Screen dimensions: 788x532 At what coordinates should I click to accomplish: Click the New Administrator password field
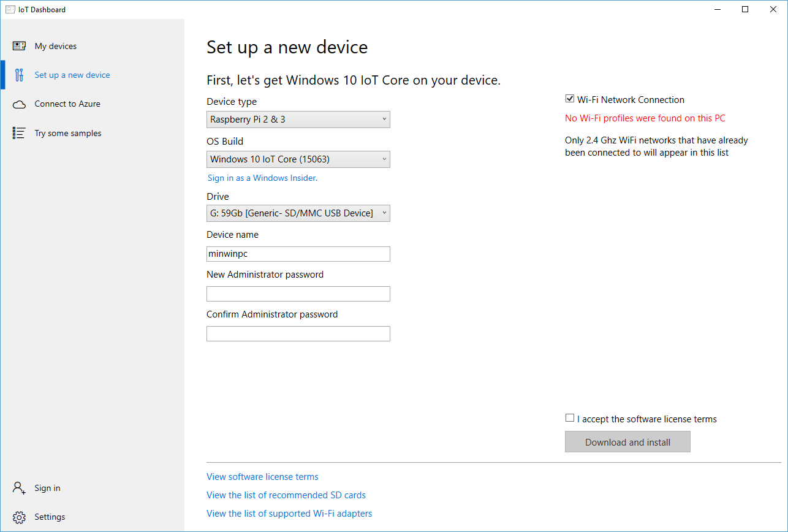point(298,294)
